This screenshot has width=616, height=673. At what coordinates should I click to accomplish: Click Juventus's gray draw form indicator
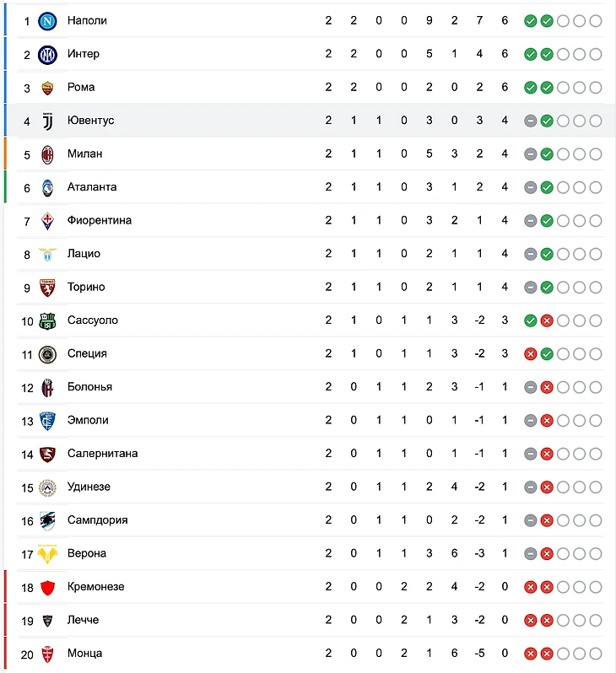[530, 121]
